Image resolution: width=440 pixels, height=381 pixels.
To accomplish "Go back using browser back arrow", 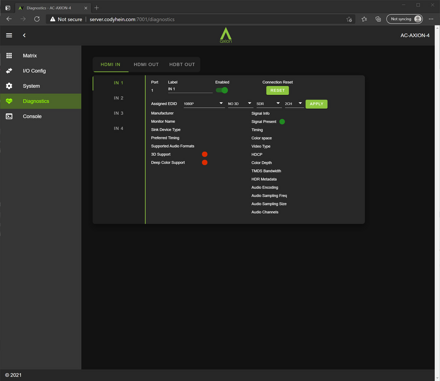I will click(x=9, y=19).
